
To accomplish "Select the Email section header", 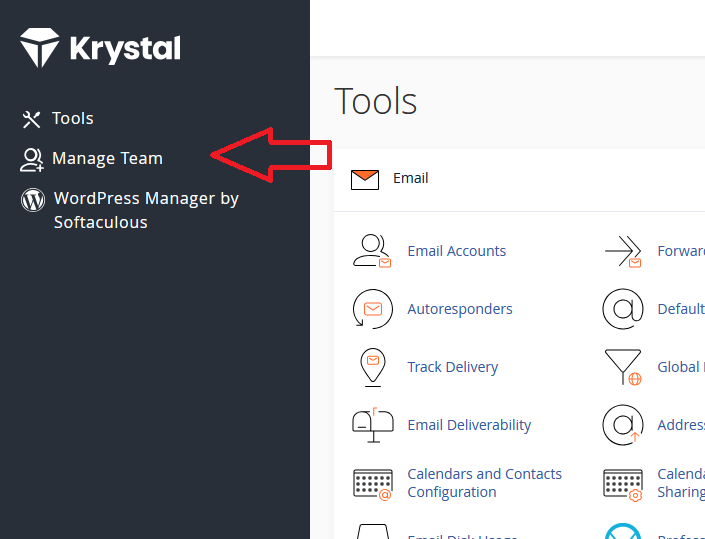I will coord(410,178).
